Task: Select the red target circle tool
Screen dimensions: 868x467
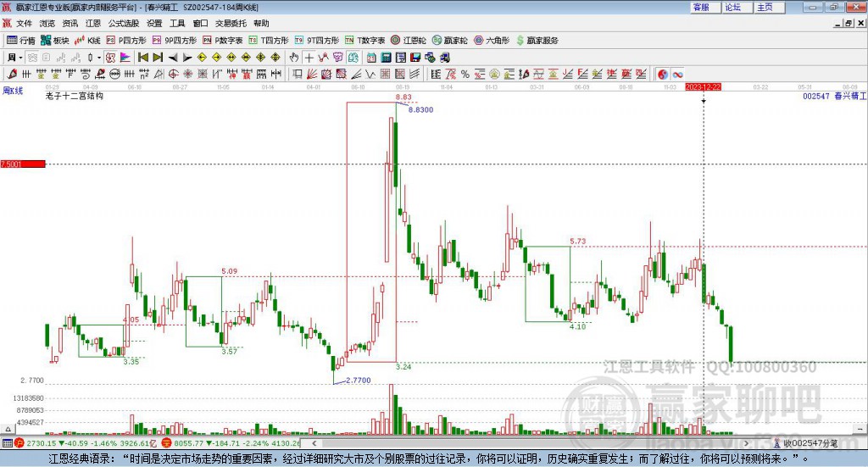Action: point(173,74)
